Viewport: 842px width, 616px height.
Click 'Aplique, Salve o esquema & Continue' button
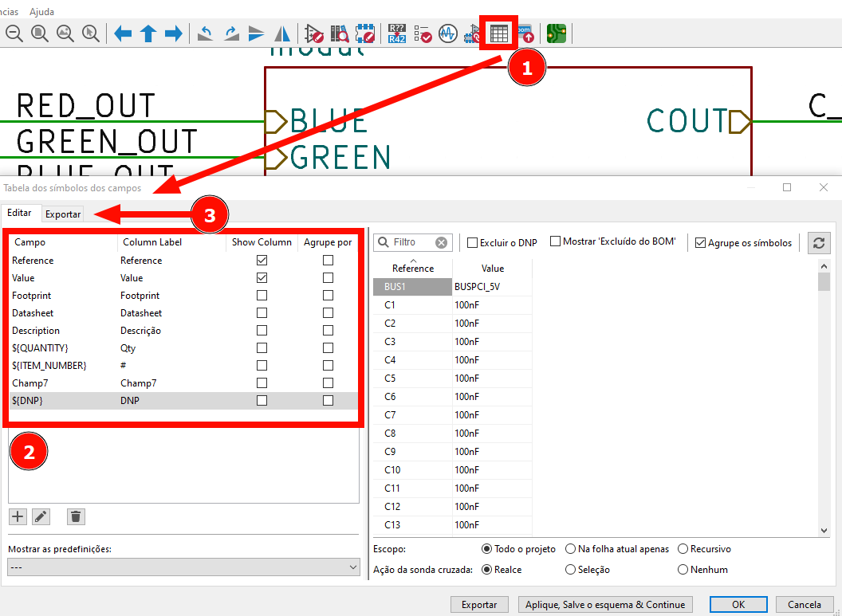point(605,605)
